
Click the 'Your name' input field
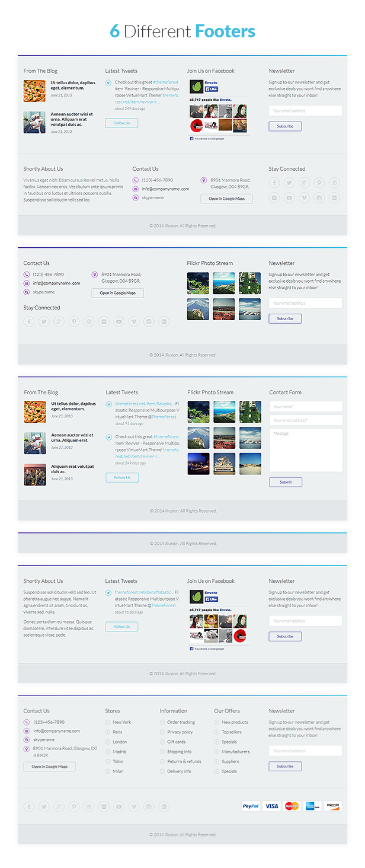point(306,407)
